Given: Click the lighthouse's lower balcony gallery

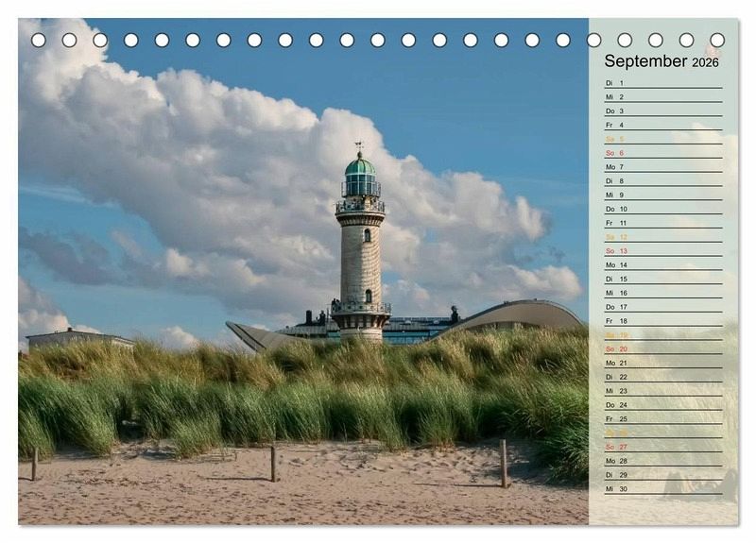Looking at the screenshot, I should (360, 308).
